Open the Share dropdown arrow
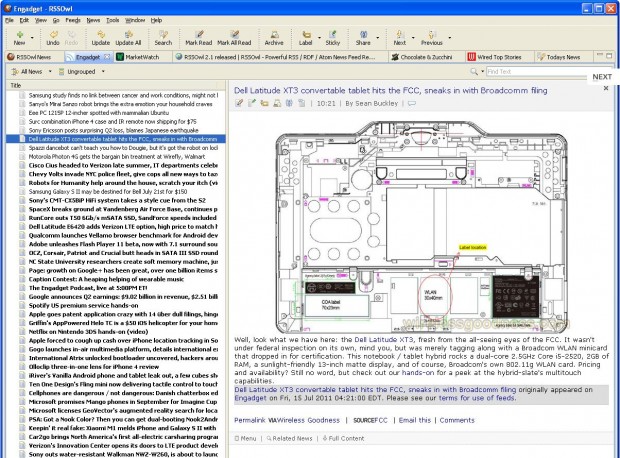620x458 pixels. (x=377, y=38)
